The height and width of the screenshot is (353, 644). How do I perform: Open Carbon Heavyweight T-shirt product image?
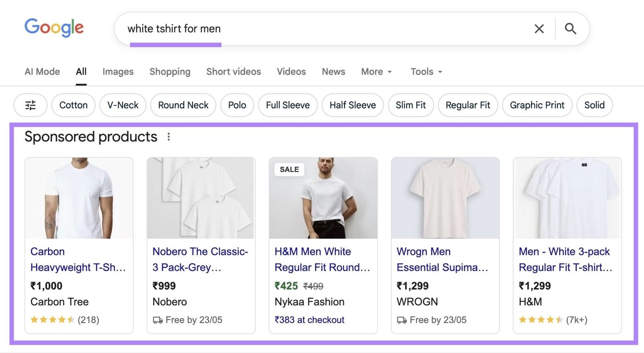(x=79, y=198)
